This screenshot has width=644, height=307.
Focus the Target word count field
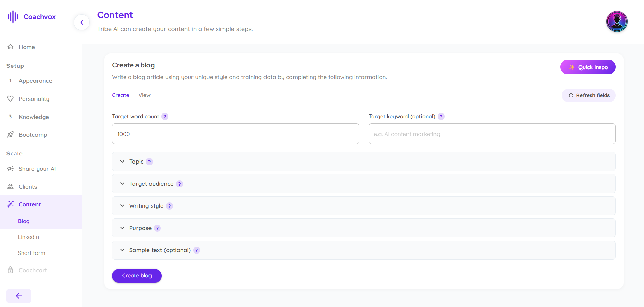pos(235,134)
